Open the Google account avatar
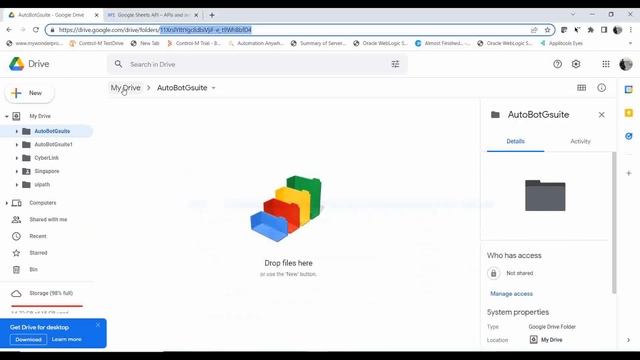This screenshot has width=640, height=360. click(x=625, y=64)
